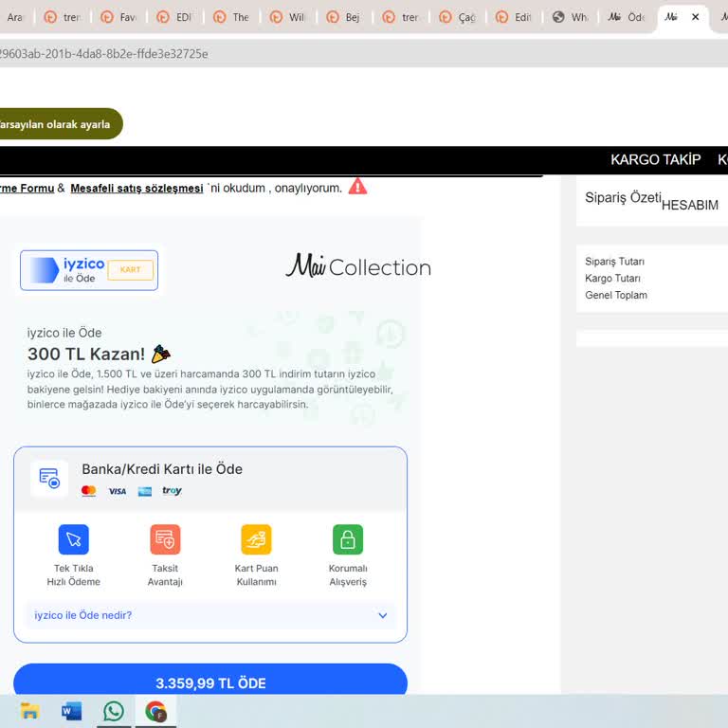Viewport: 728px width, 728px height.
Task: Open WhatsApp from taskbar
Action: click(x=114, y=711)
